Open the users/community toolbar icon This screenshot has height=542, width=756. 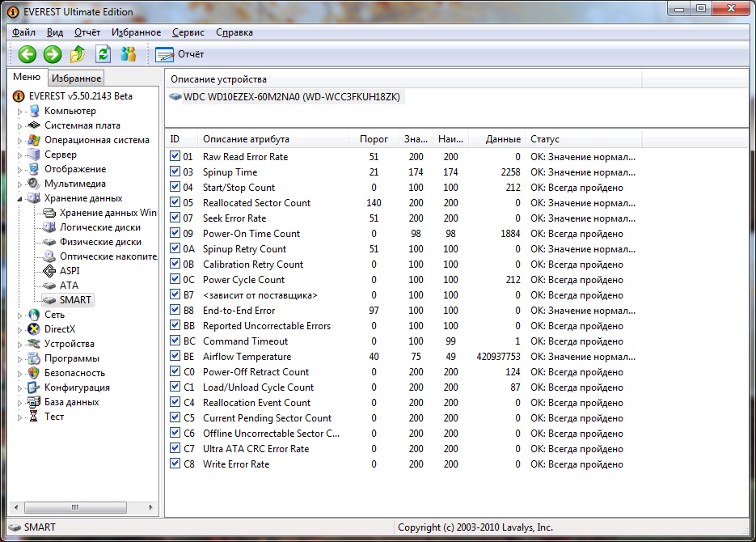(x=129, y=54)
